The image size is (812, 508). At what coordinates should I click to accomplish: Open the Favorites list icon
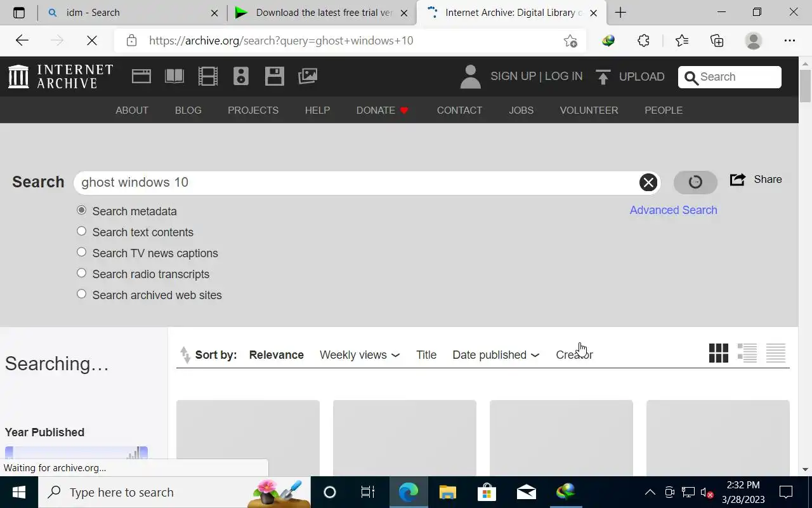click(682, 41)
